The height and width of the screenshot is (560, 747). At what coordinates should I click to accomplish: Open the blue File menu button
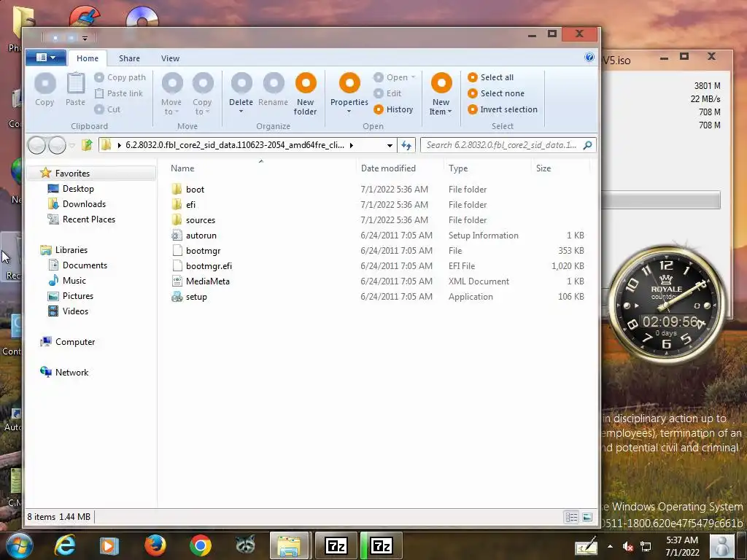point(46,58)
